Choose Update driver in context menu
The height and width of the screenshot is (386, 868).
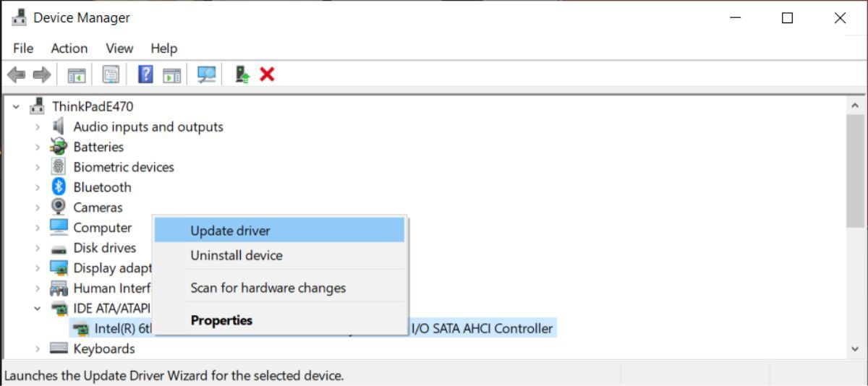click(x=230, y=231)
